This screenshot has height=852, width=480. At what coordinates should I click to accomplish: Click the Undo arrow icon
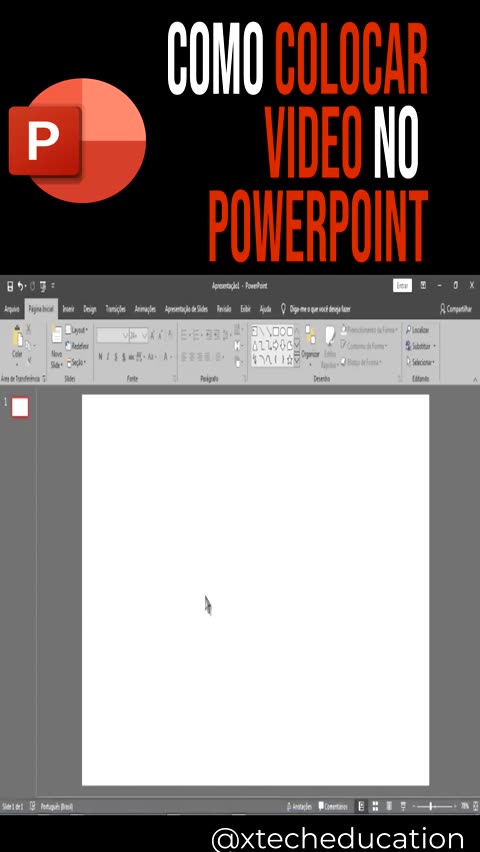20,286
